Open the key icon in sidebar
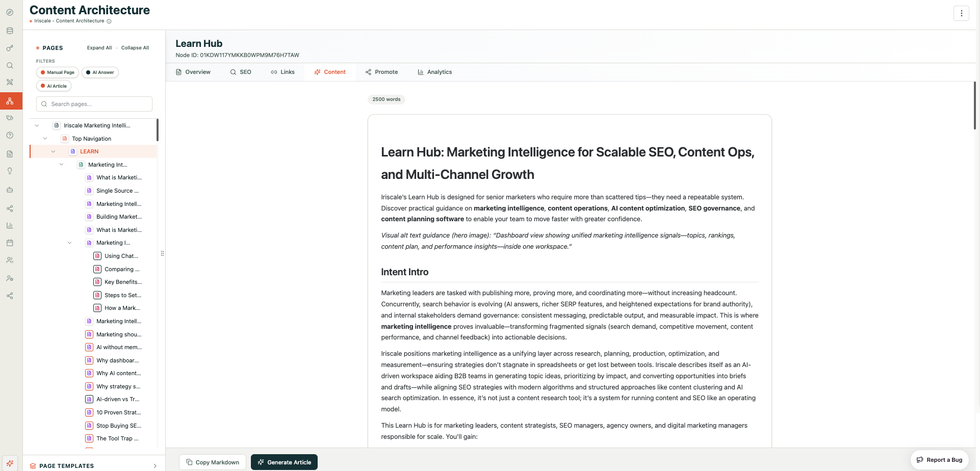The width and height of the screenshot is (980, 471). coord(10,48)
